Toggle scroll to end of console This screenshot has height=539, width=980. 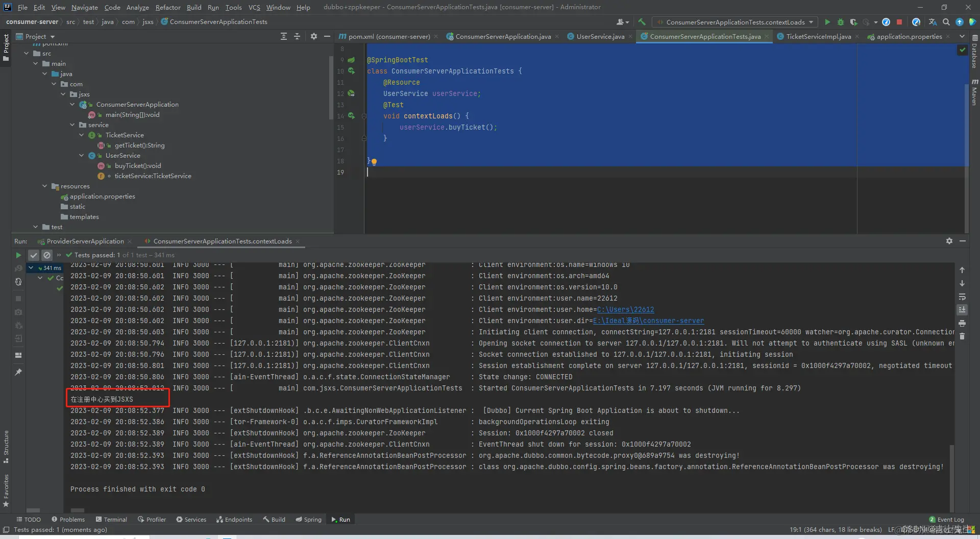[962, 310]
